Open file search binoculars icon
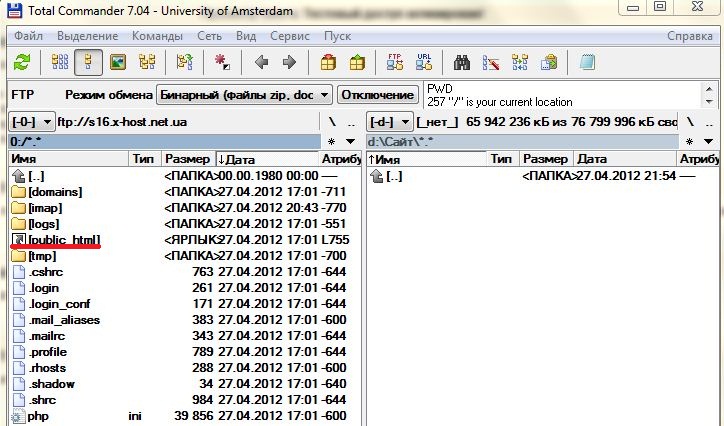 pyautogui.click(x=462, y=62)
